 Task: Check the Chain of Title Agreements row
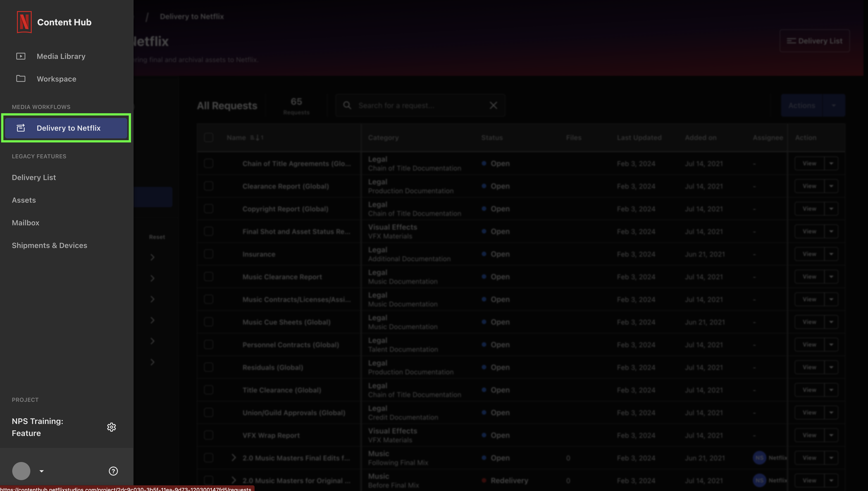[x=209, y=164]
